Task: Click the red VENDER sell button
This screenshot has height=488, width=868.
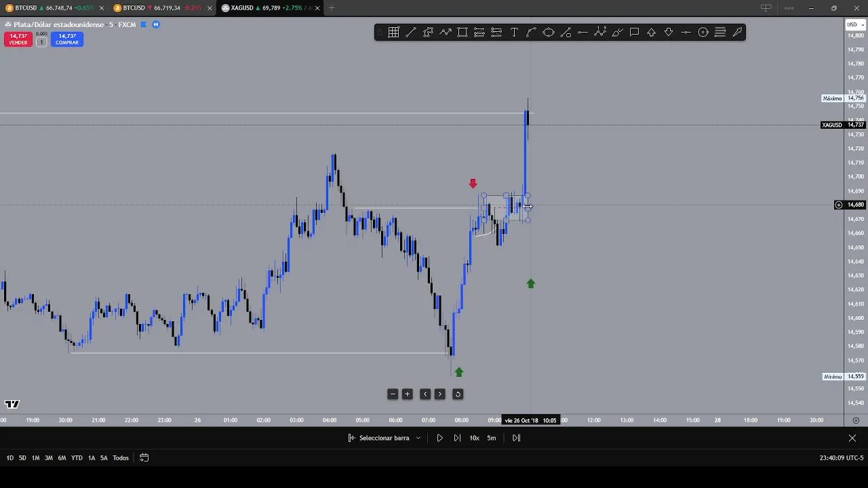Action: (x=18, y=39)
